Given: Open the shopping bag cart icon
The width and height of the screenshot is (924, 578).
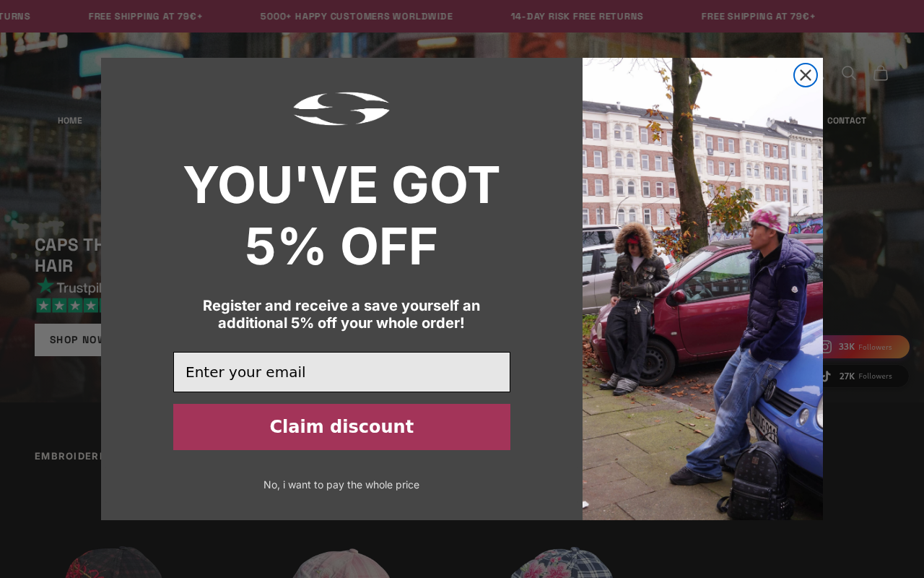Looking at the screenshot, I should point(881,73).
